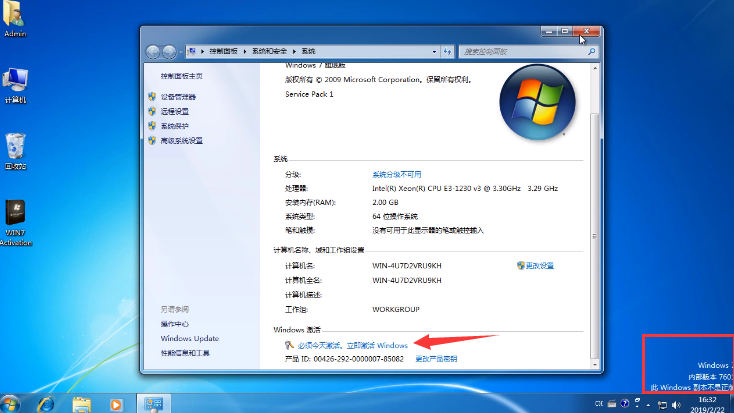Click the forward navigation arrow
The width and height of the screenshot is (734, 413).
(169, 52)
